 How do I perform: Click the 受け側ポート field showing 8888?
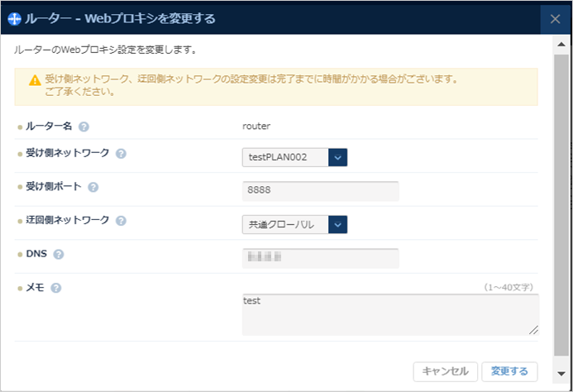(x=321, y=191)
